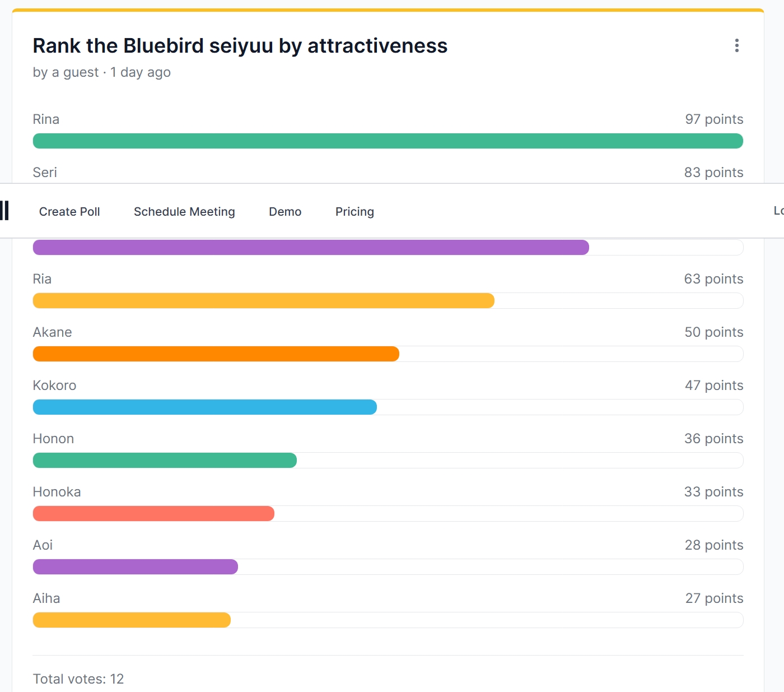Click the Seri option label
The height and width of the screenshot is (692, 784).
coord(45,173)
